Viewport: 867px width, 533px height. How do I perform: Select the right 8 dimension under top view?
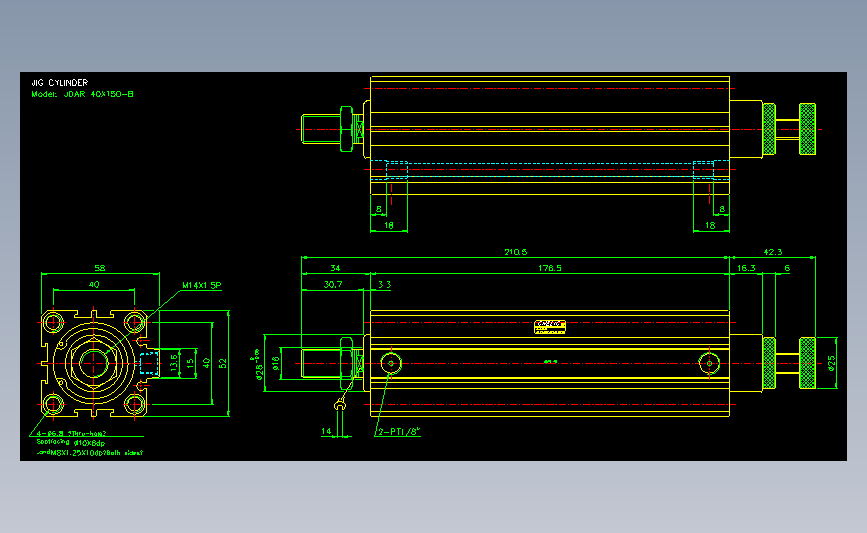click(x=722, y=209)
